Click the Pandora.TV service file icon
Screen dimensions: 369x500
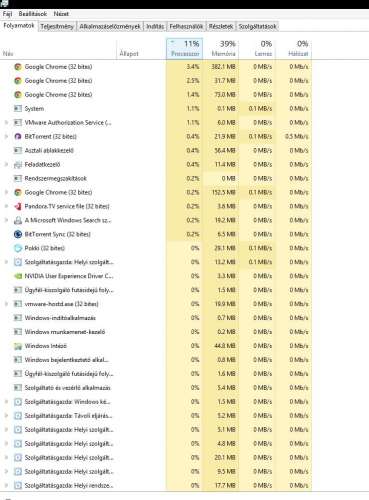point(18,206)
